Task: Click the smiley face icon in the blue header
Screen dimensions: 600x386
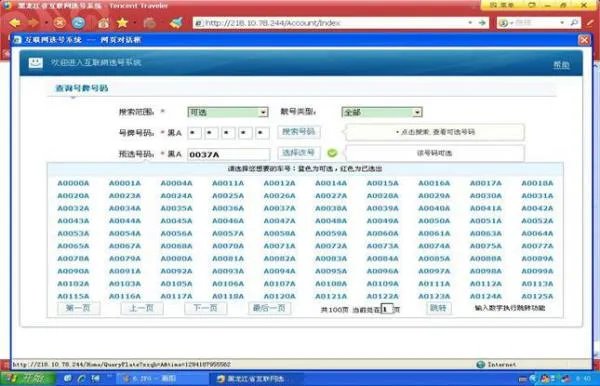Action: tap(36, 63)
